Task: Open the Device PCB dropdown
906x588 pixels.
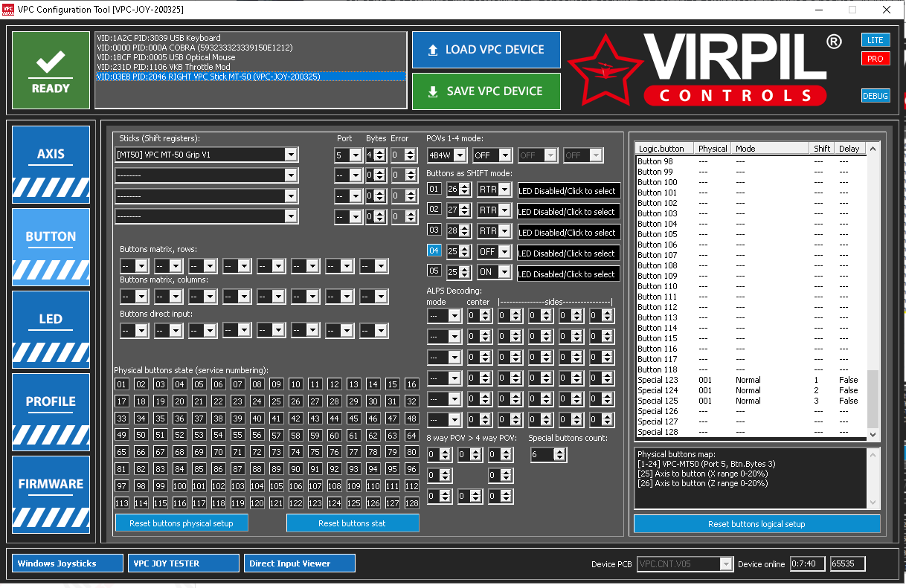Action: point(686,564)
